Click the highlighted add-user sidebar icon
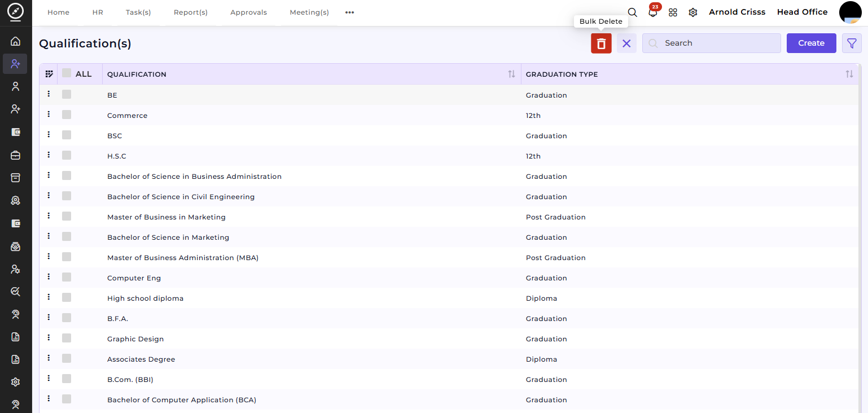The width and height of the screenshot is (868, 413). coord(15,64)
